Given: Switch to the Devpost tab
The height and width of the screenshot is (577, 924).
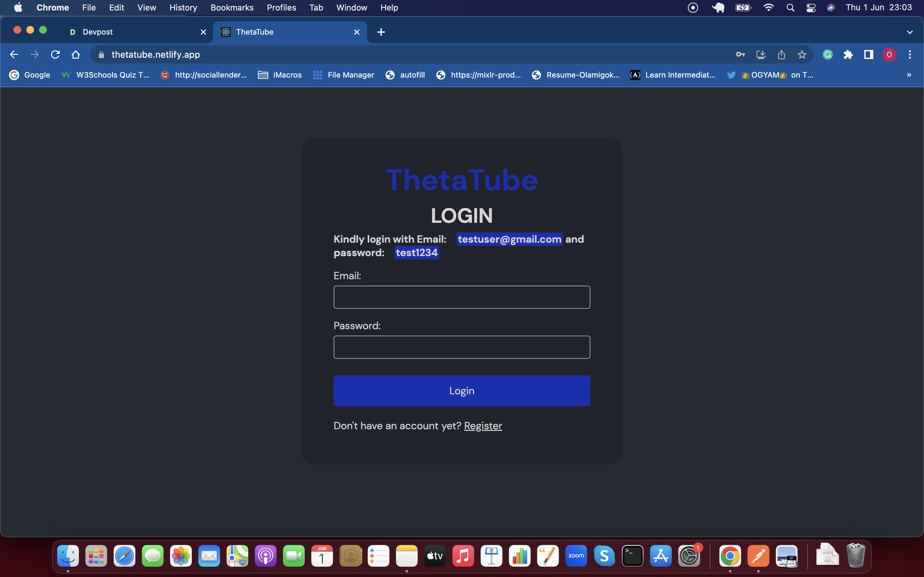Looking at the screenshot, I should (130, 32).
